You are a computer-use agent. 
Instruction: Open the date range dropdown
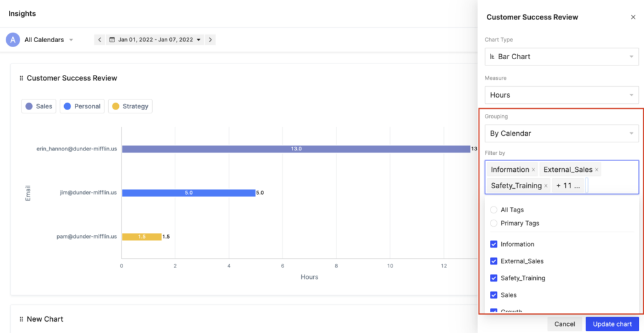point(155,40)
